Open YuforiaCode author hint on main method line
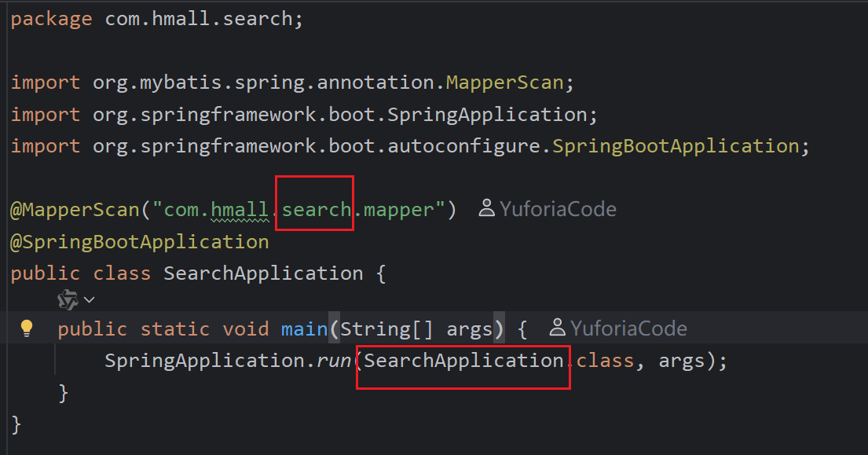This screenshot has height=455, width=868. tap(629, 328)
